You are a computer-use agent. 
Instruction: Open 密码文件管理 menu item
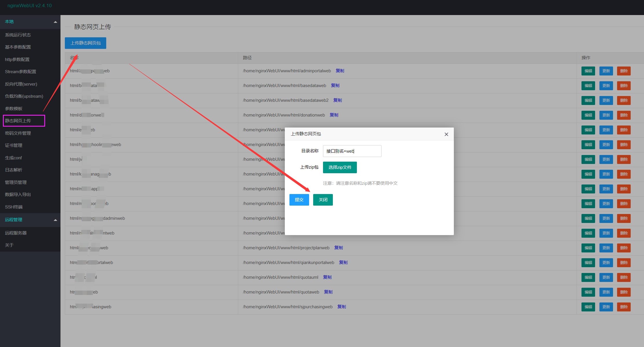(18, 133)
